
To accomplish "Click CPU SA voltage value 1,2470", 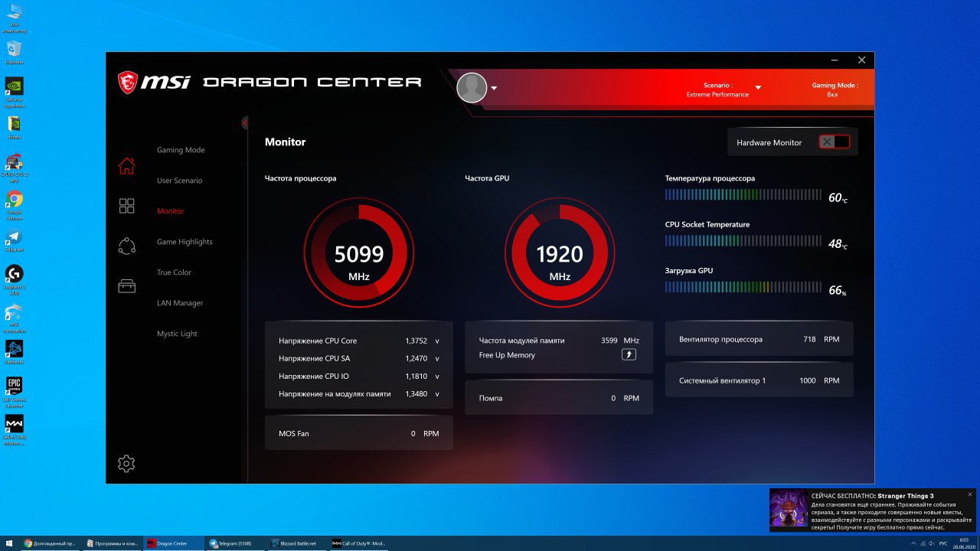I will point(416,358).
